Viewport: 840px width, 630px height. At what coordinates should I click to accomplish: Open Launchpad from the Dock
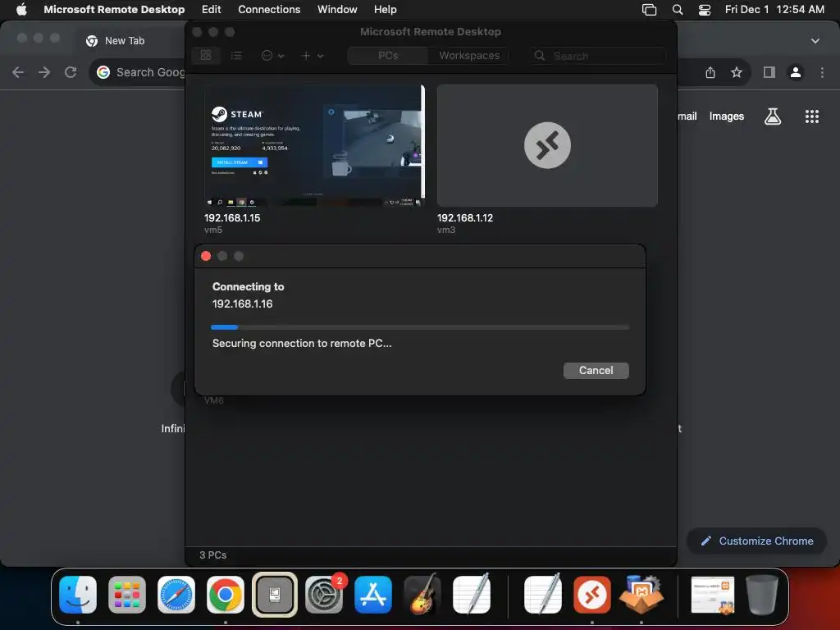point(127,595)
